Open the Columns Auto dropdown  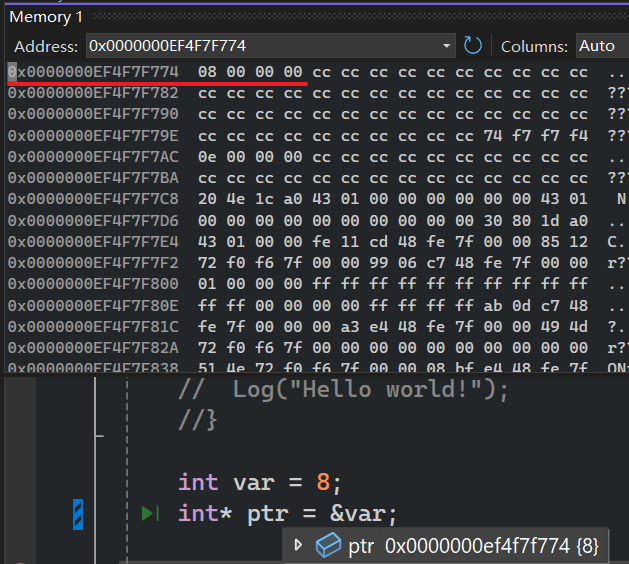point(599,46)
